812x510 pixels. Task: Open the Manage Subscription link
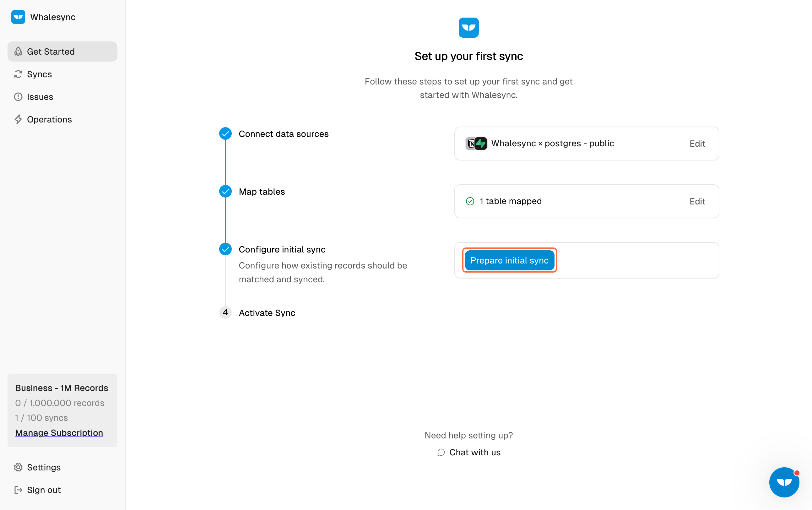click(59, 433)
